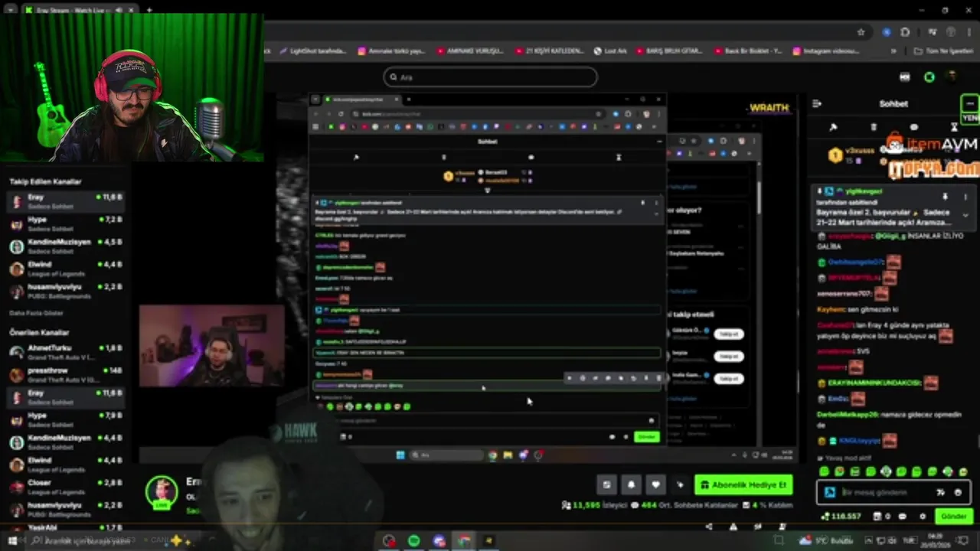Open YasirAbi recommended channel
The height and width of the screenshot is (551, 980).
click(x=65, y=529)
